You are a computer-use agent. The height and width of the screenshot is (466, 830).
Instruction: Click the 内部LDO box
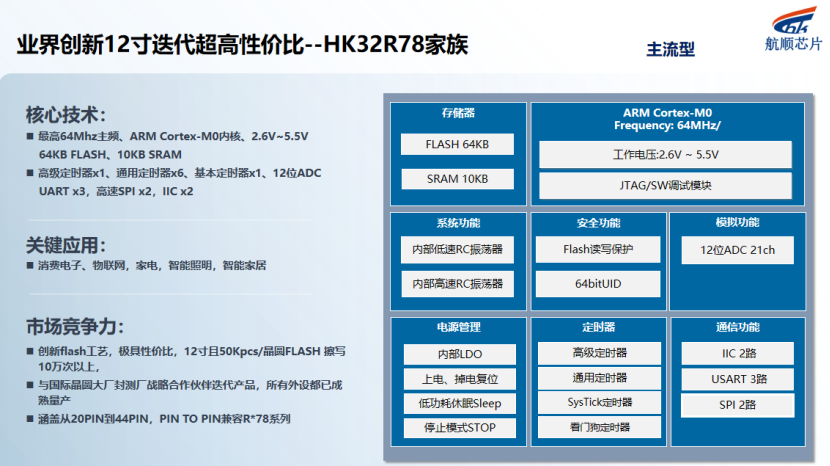(x=460, y=354)
